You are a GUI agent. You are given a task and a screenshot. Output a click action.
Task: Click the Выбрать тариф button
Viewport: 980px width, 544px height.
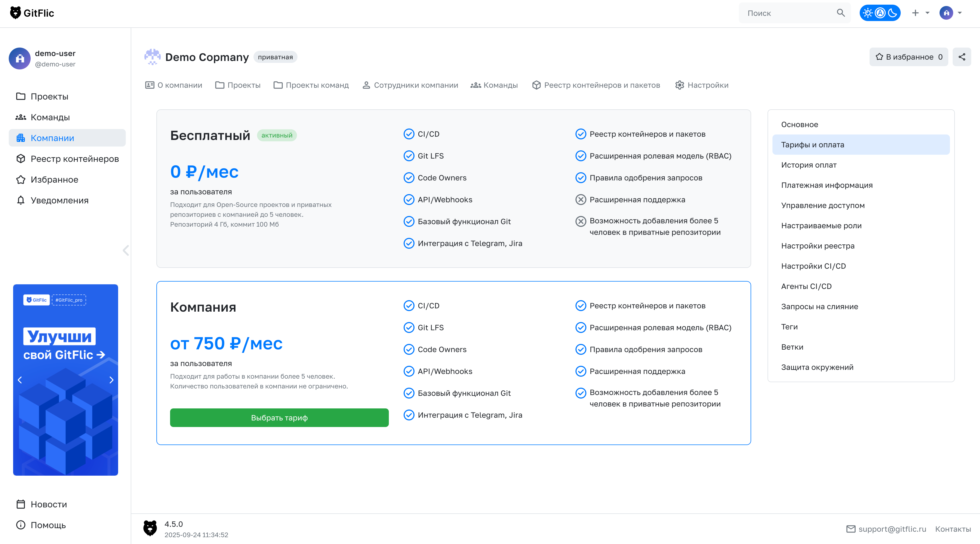pos(279,418)
